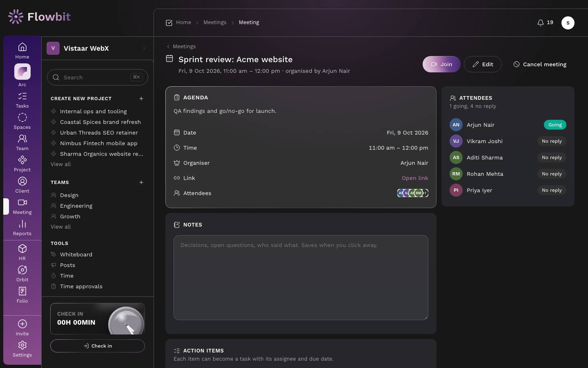
Task: Click the Edit meeting button
Action: 483,64
